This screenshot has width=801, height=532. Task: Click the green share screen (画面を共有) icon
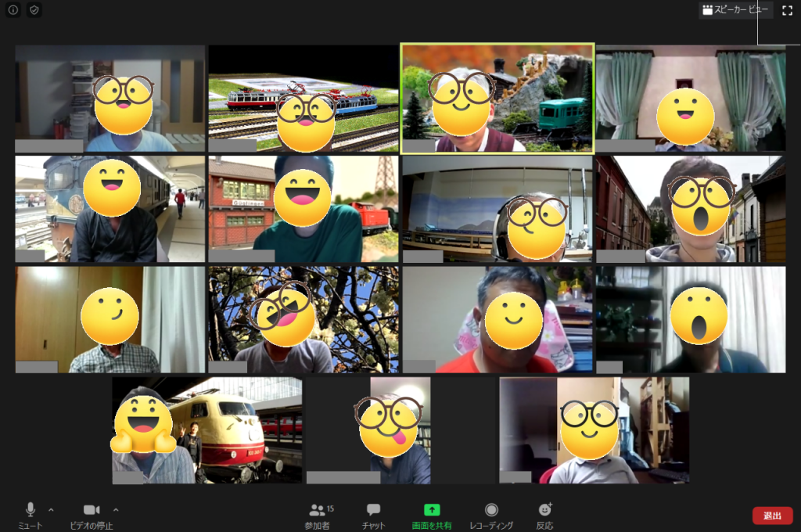pos(432,510)
